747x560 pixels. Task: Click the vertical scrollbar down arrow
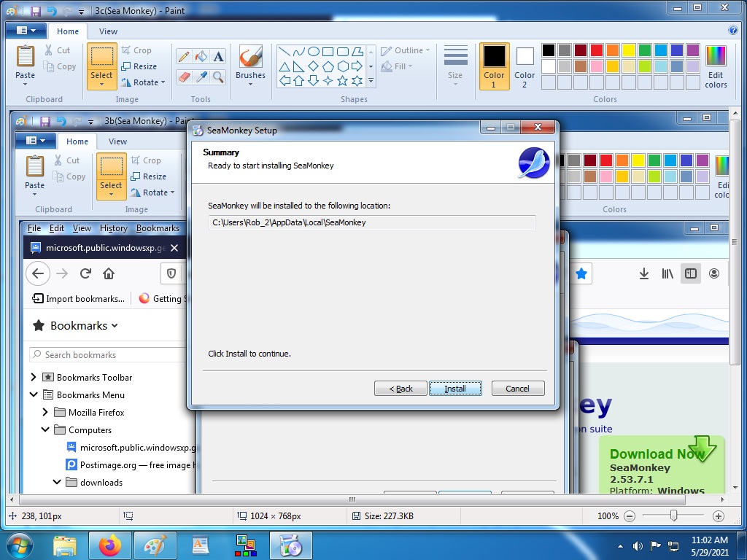[x=735, y=488]
